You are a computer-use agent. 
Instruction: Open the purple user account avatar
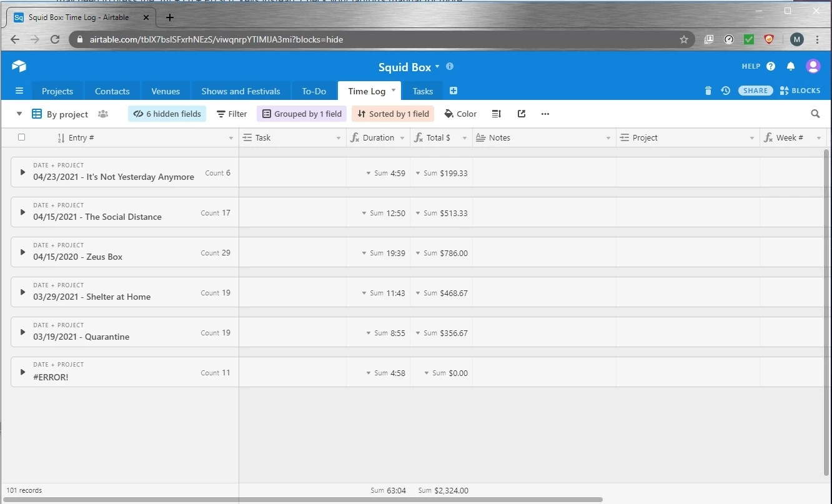point(813,66)
